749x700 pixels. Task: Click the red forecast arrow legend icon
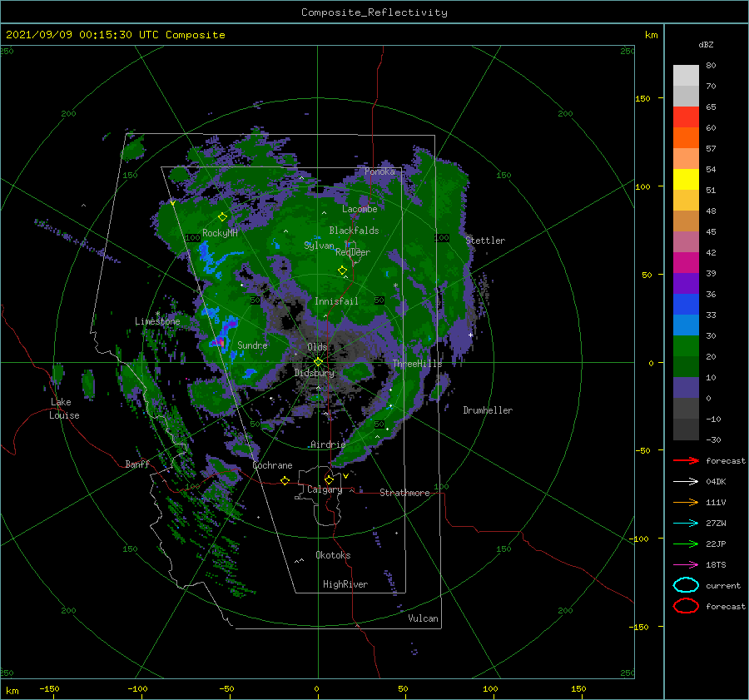(x=686, y=460)
